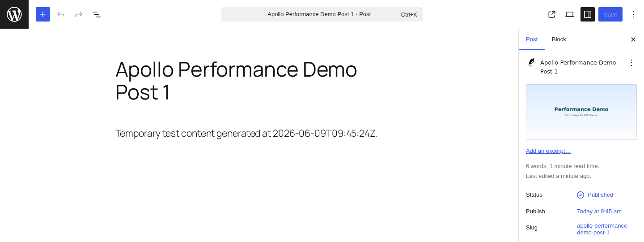This screenshot has width=644, height=242.
Task: Edit the apollo-performance-demo-post-1 slug
Action: pos(603,229)
